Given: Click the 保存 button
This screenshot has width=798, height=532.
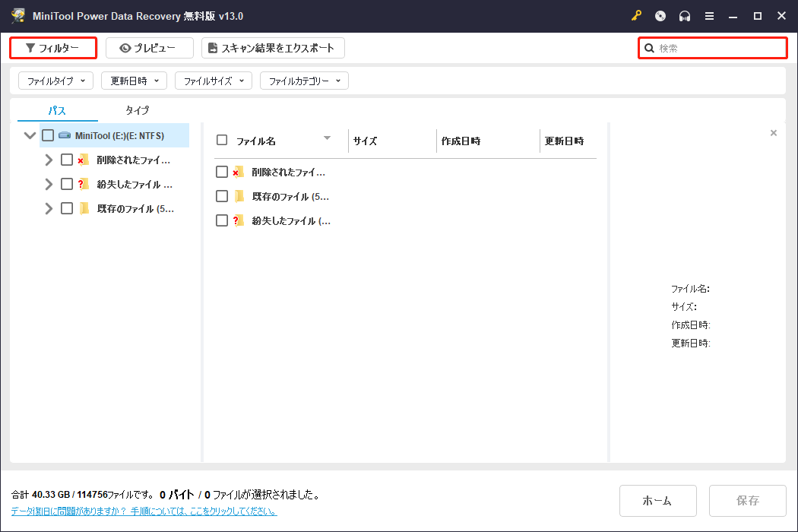Looking at the screenshot, I should pos(748,501).
